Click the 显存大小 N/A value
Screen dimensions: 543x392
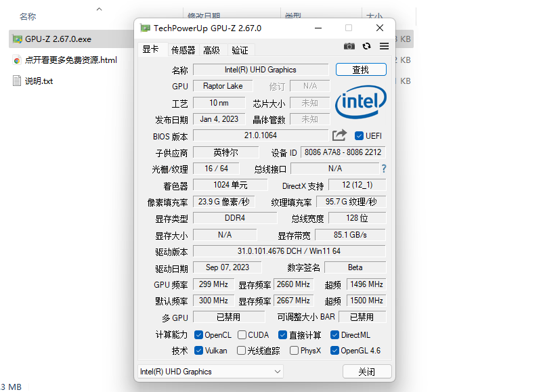(x=225, y=235)
